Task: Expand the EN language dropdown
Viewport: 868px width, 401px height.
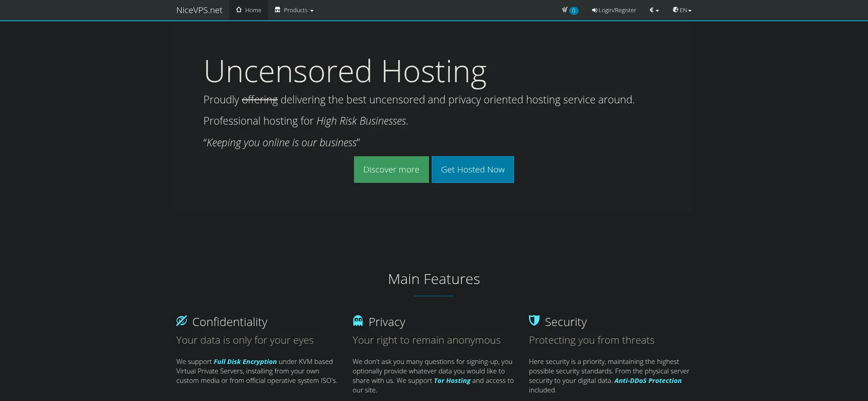Action: point(682,10)
